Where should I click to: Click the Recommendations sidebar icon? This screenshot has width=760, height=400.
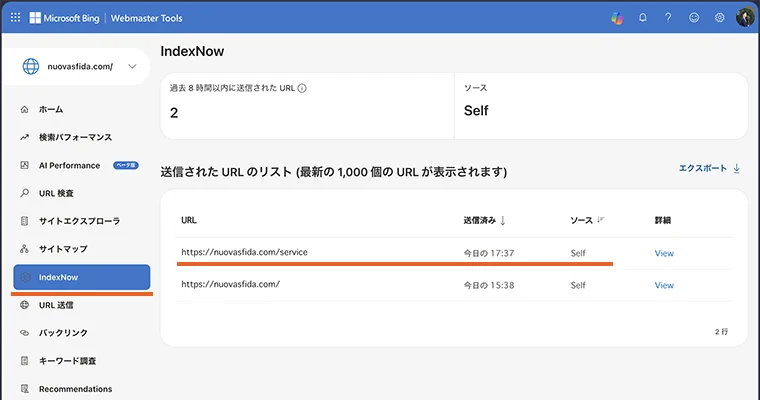[24, 389]
